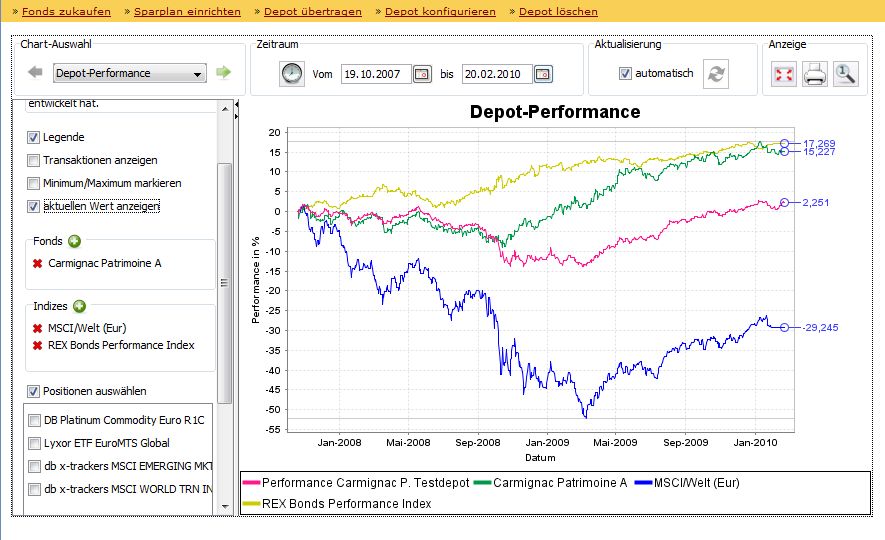
Task: Click the red fullscreen display icon
Action: coord(784,74)
